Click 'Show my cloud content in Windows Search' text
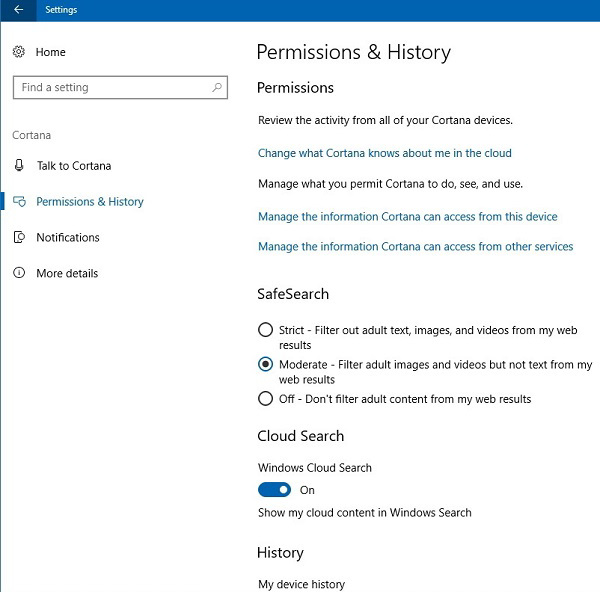 click(365, 512)
